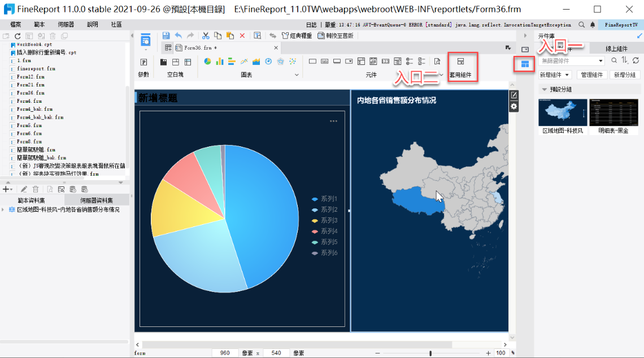
Task: Open the 說明 menu
Action: (x=93, y=25)
